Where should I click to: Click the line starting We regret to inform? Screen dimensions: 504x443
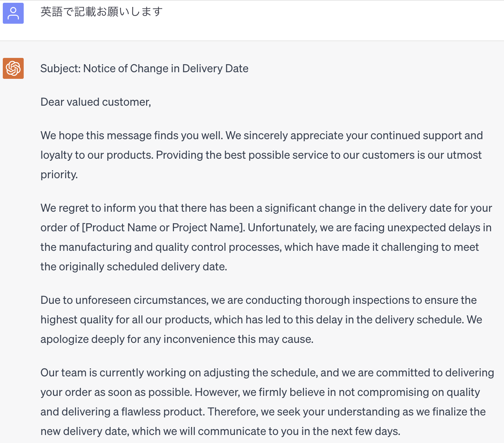[266, 208]
